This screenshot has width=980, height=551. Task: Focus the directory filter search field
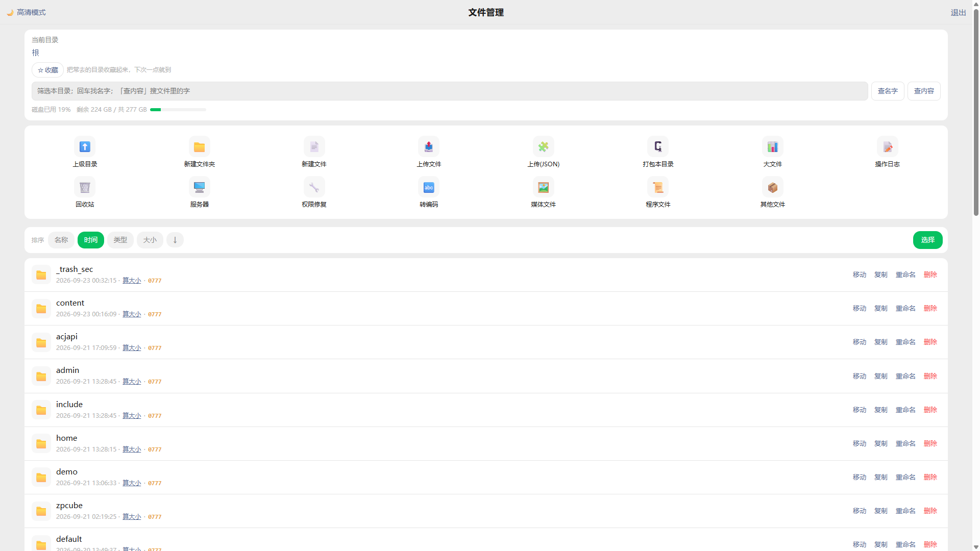(x=450, y=91)
